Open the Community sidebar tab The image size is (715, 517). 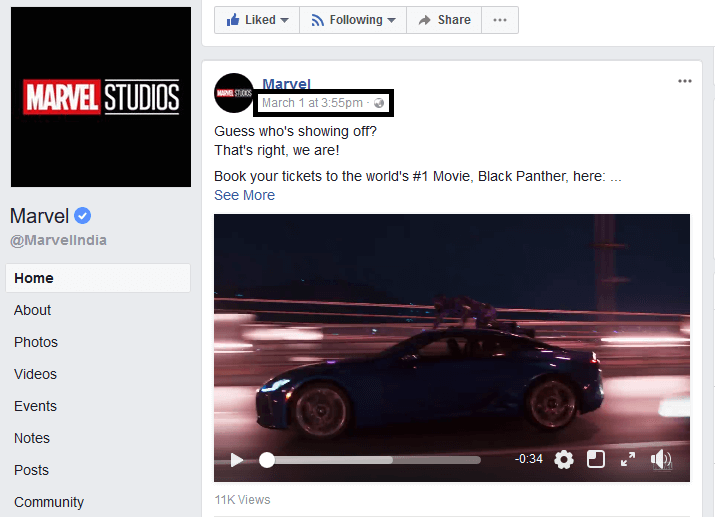point(49,502)
